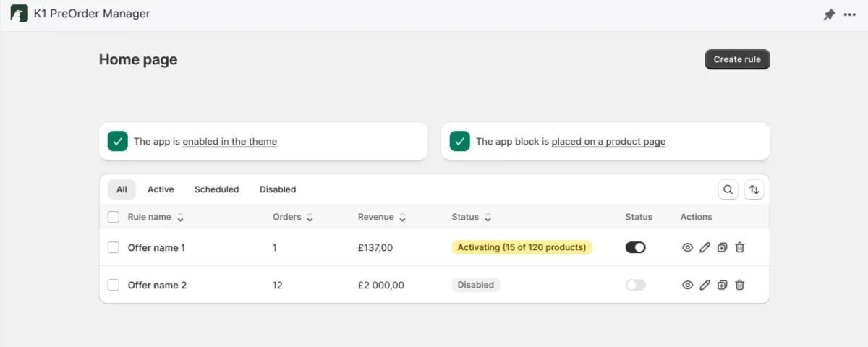This screenshot has height=347, width=868.
Task: Sort by Orders column arrows
Action: [310, 217]
